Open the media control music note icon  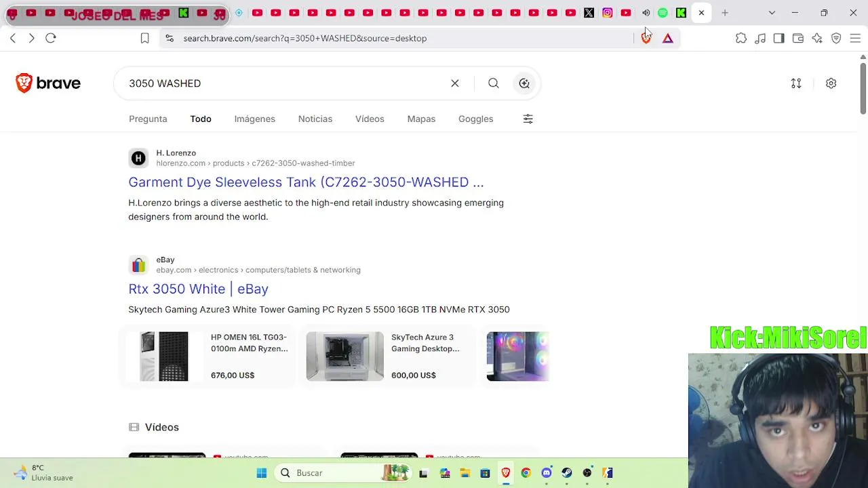(x=760, y=39)
